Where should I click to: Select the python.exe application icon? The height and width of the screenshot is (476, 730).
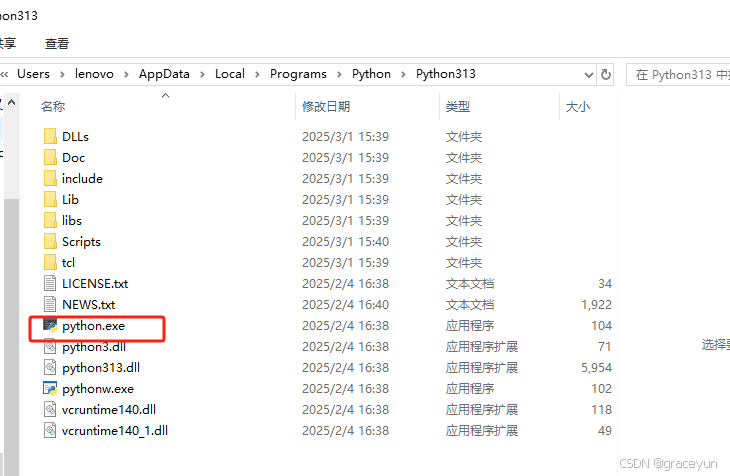coord(50,325)
